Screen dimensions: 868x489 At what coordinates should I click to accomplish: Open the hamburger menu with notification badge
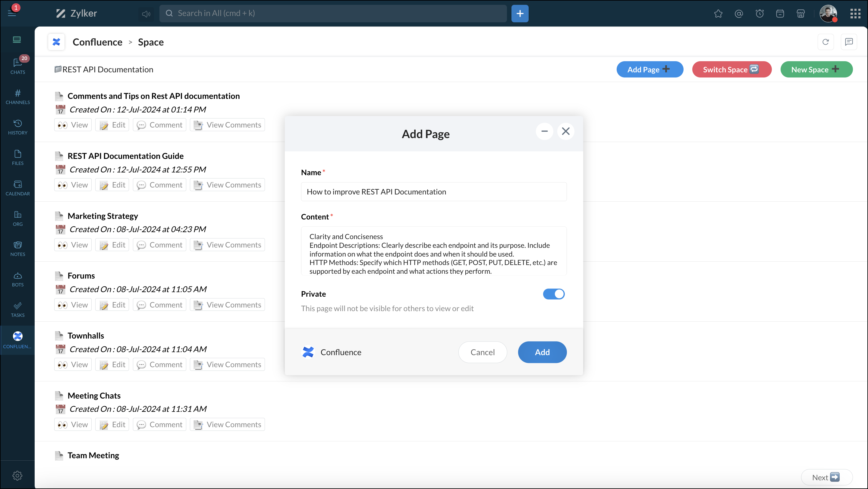click(12, 13)
